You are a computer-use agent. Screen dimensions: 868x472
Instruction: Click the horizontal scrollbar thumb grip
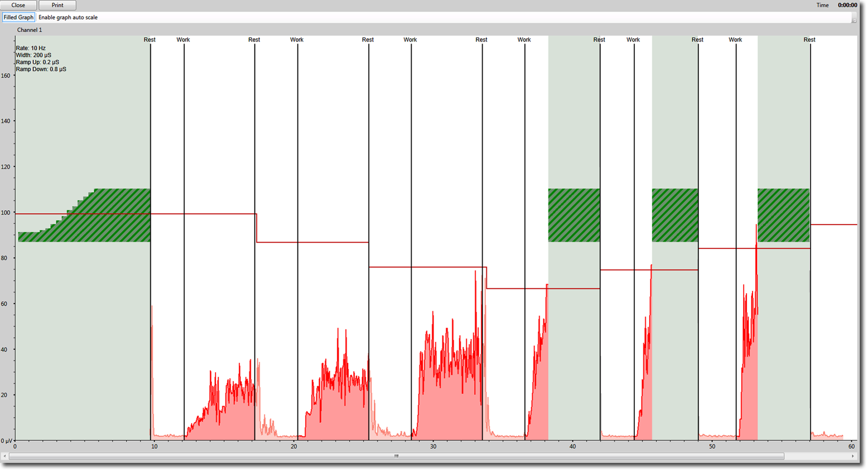(396, 456)
